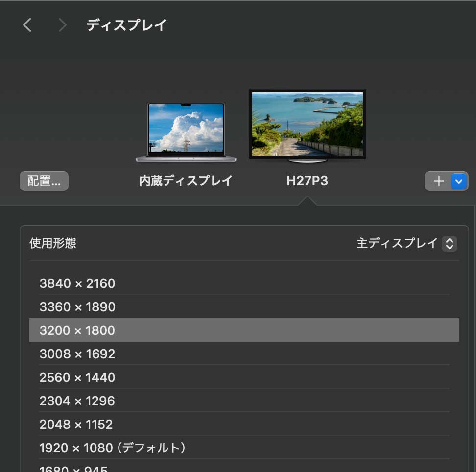Click the ディスプレイ title heading
The width and height of the screenshot is (476, 472).
pos(126,24)
